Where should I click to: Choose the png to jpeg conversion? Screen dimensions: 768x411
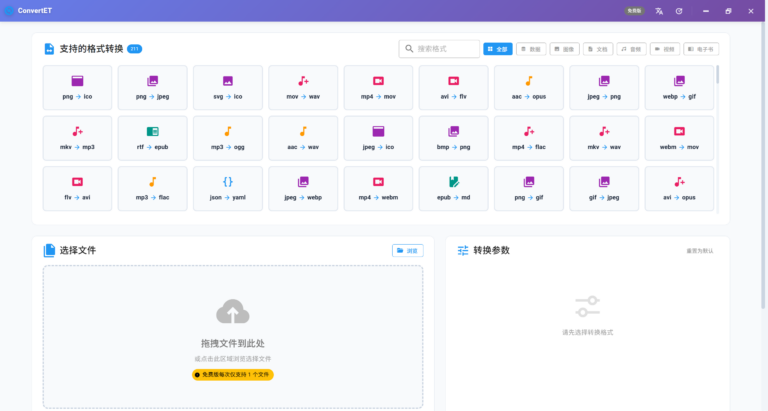coord(152,88)
